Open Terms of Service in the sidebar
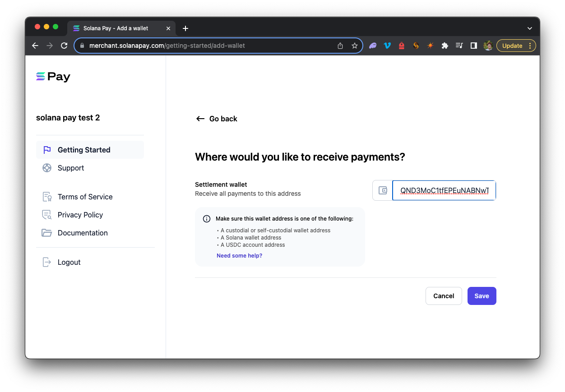Viewport: 565px width, 392px height. pos(90,197)
